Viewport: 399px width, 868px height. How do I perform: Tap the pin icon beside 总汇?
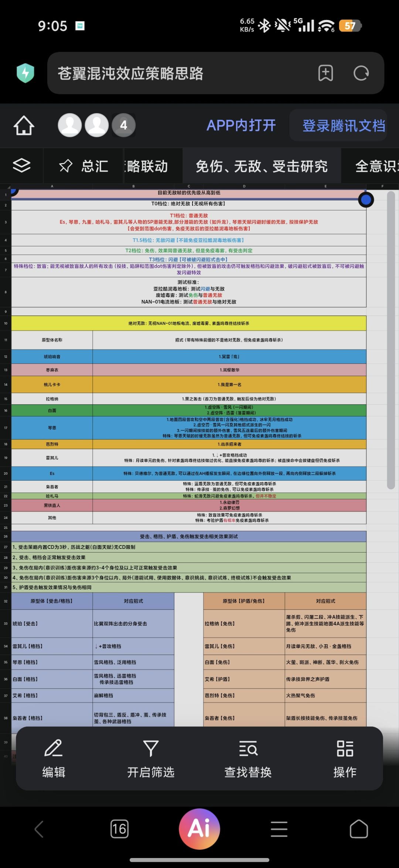pyautogui.click(x=66, y=166)
